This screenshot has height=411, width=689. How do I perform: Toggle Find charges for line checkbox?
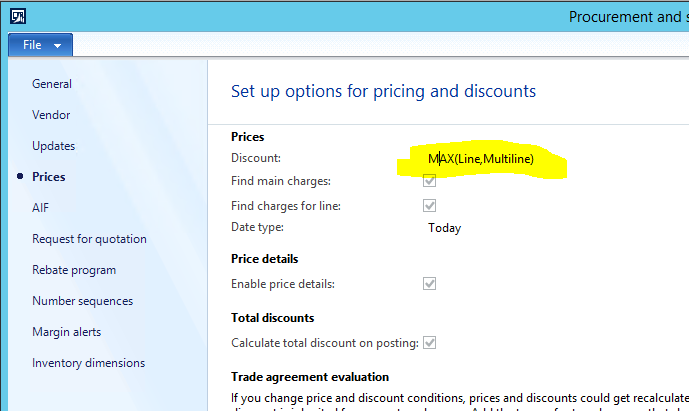click(x=430, y=205)
